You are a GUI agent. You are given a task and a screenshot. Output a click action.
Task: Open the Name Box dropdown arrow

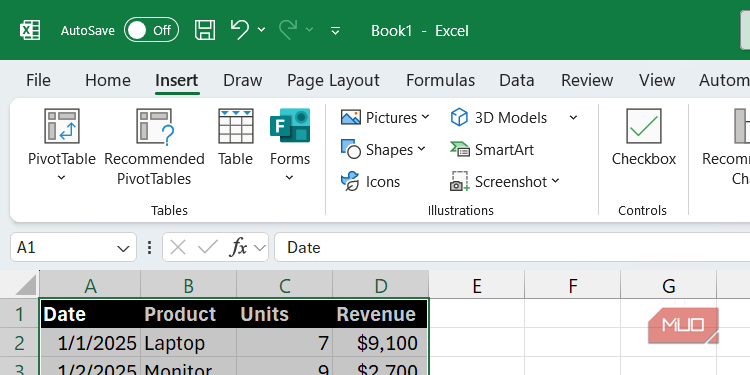(123, 248)
